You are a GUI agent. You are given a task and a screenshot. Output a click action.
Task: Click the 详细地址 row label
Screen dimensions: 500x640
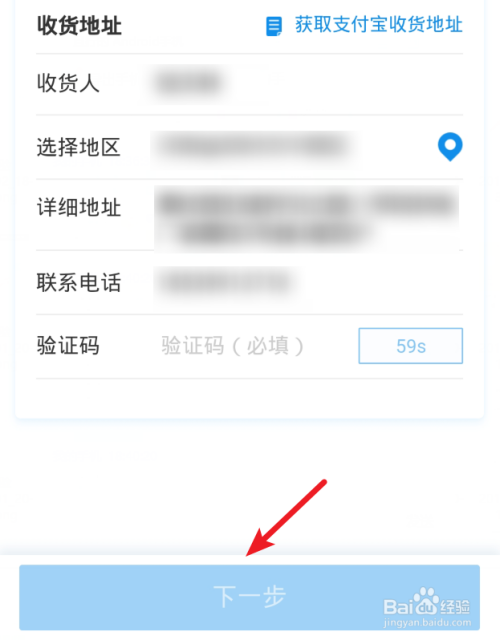point(79,207)
